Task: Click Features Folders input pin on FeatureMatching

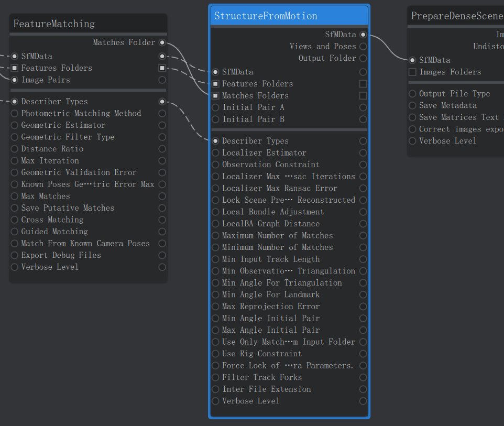Action: [15, 68]
